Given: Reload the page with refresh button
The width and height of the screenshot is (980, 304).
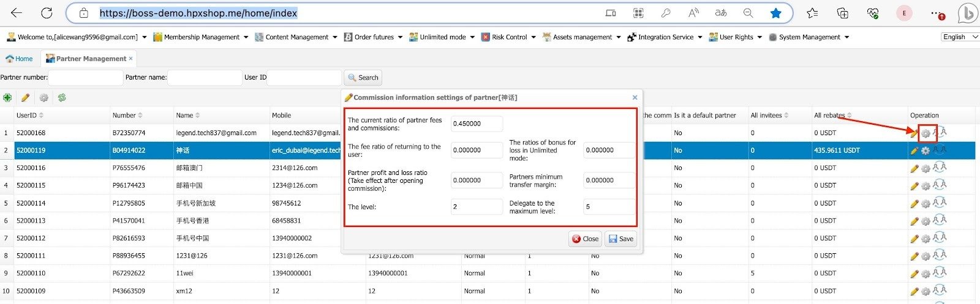Looking at the screenshot, I should [46, 13].
